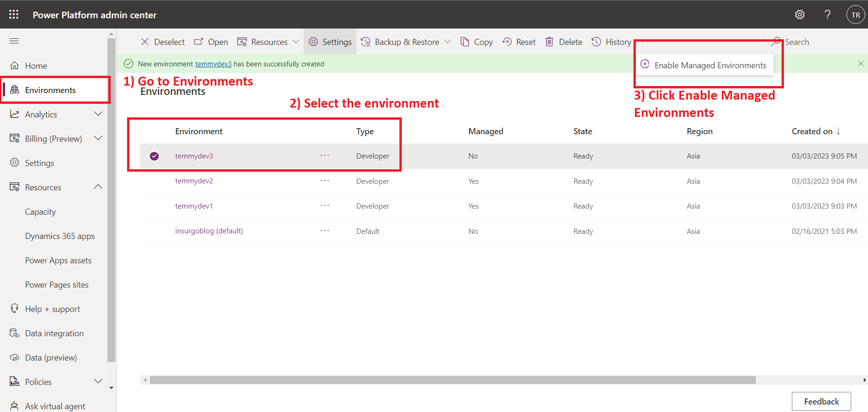This screenshot has height=412, width=868.
Task: Sort by Type column header
Action: 365,131
